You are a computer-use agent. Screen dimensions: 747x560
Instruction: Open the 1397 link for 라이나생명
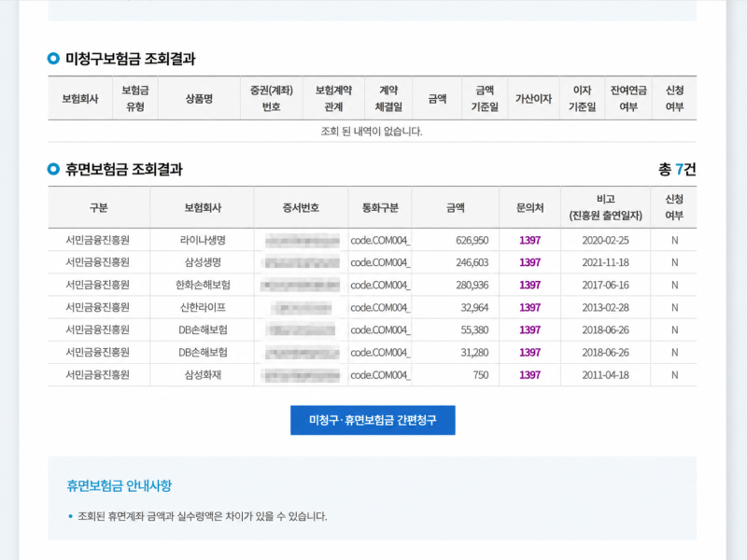click(529, 240)
